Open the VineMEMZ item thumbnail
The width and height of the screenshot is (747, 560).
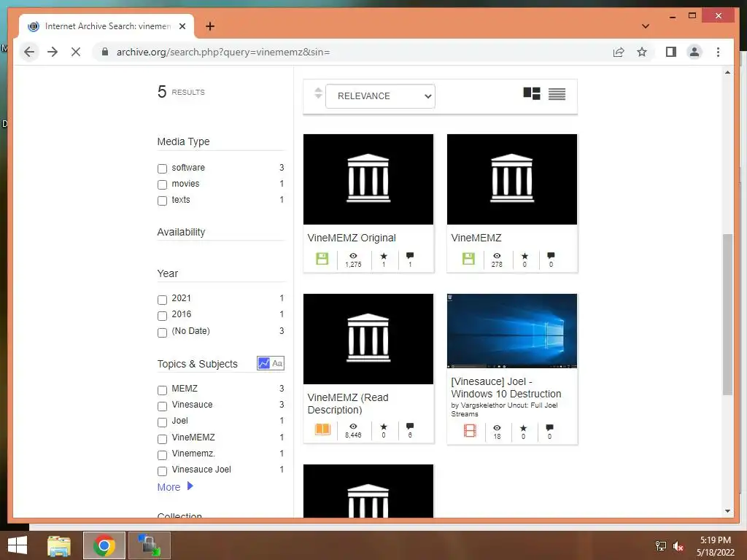(x=511, y=179)
